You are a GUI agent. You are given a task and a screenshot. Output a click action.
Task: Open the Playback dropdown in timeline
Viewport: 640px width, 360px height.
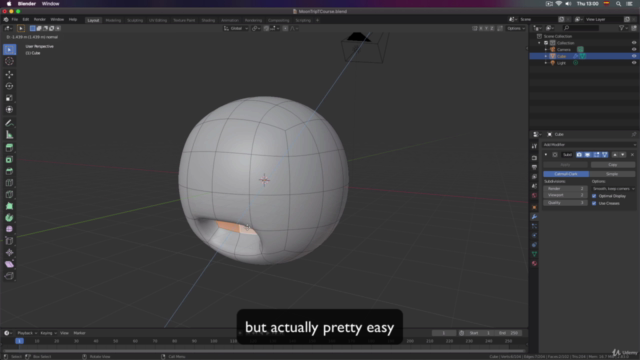(x=27, y=333)
